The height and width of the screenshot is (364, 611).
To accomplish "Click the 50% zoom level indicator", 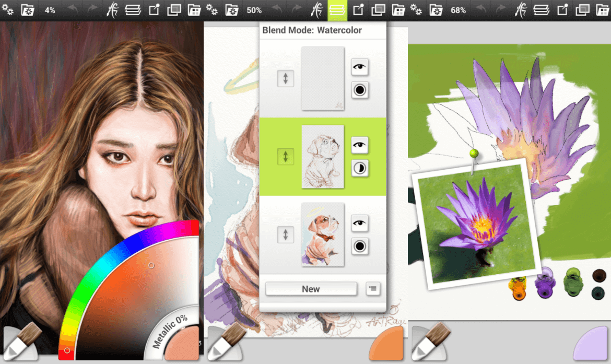I will tap(254, 10).
